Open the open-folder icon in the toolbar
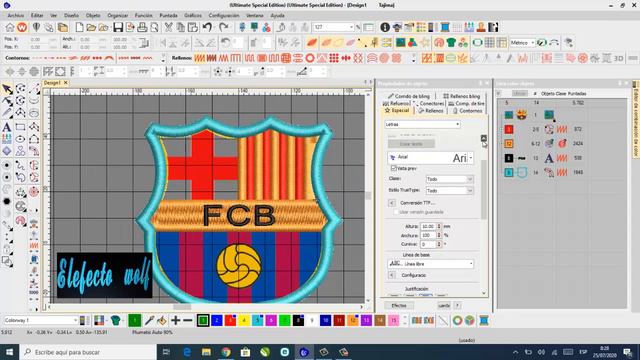Image resolution: width=640 pixels, height=360 pixels. pyautogui.click(x=91, y=27)
